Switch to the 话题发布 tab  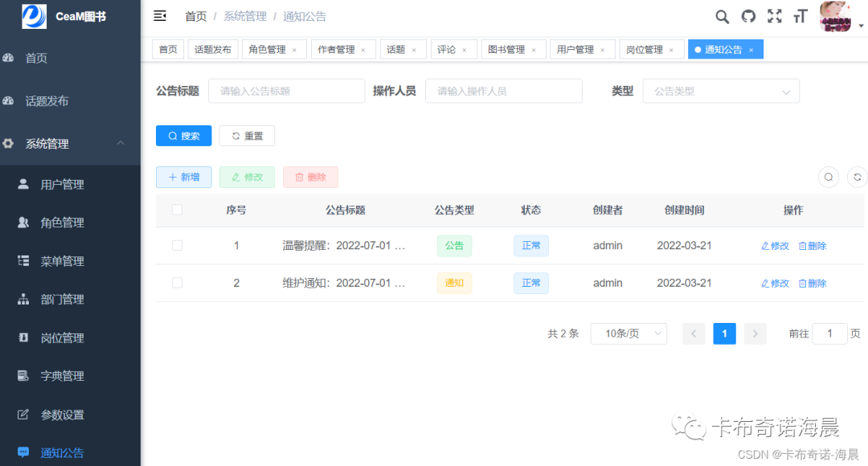tap(212, 49)
